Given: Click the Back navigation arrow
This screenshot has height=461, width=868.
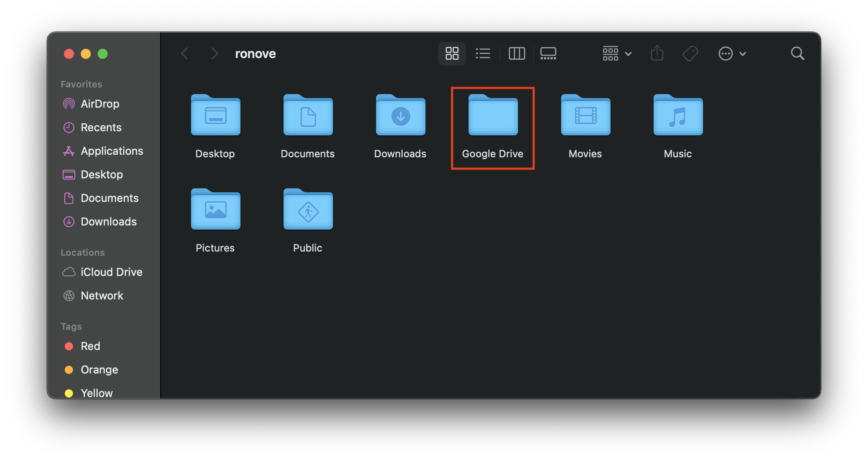Looking at the screenshot, I should [185, 53].
